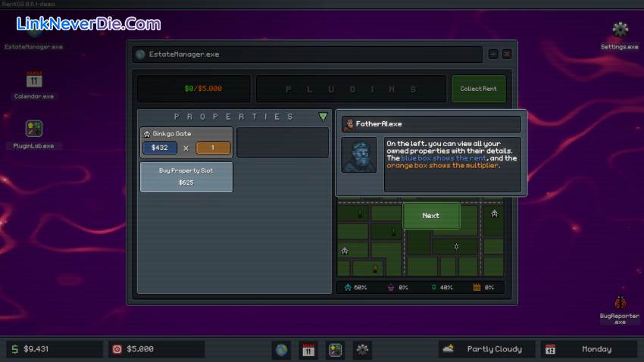The height and width of the screenshot is (362, 644).
Task: Open the Plugins panel header
Action: 351,89
